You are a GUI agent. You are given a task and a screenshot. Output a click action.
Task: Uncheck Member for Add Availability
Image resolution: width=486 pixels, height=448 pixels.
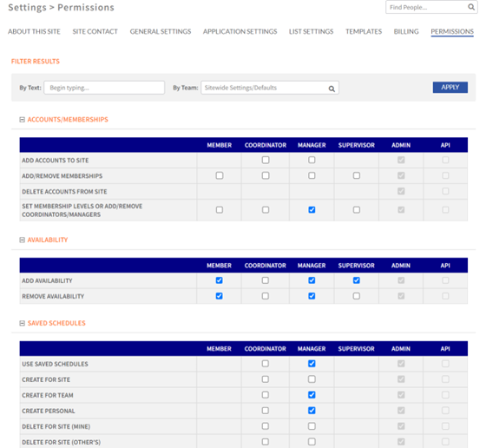pos(219,280)
